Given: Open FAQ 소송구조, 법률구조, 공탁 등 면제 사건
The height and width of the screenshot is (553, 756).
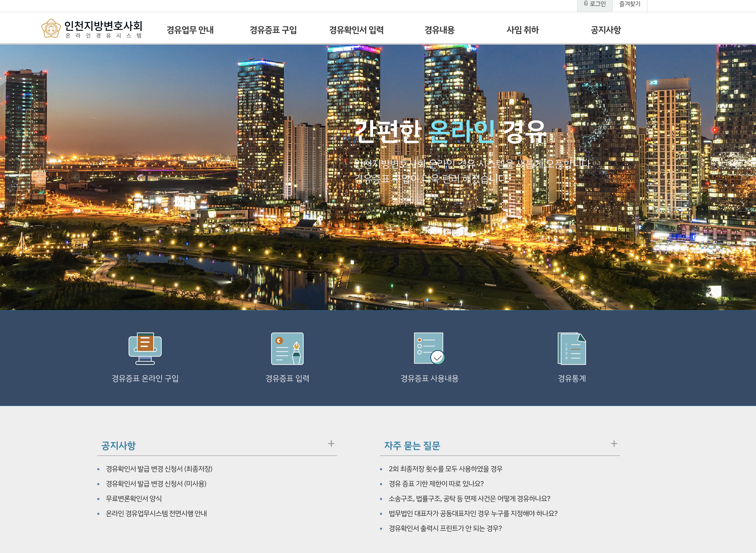Looking at the screenshot, I should click(x=469, y=499).
